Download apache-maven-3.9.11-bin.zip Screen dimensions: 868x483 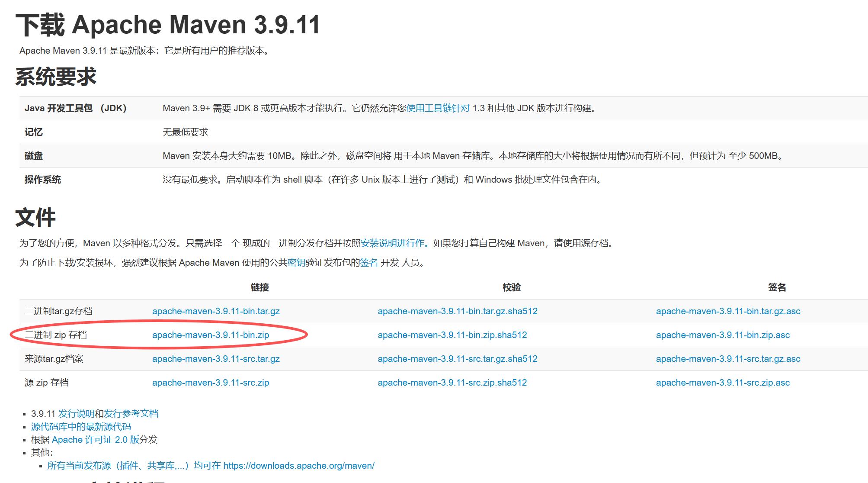(x=211, y=335)
